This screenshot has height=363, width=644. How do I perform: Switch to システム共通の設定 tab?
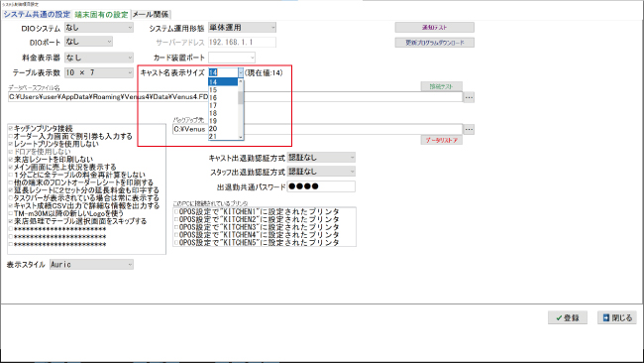(37, 15)
